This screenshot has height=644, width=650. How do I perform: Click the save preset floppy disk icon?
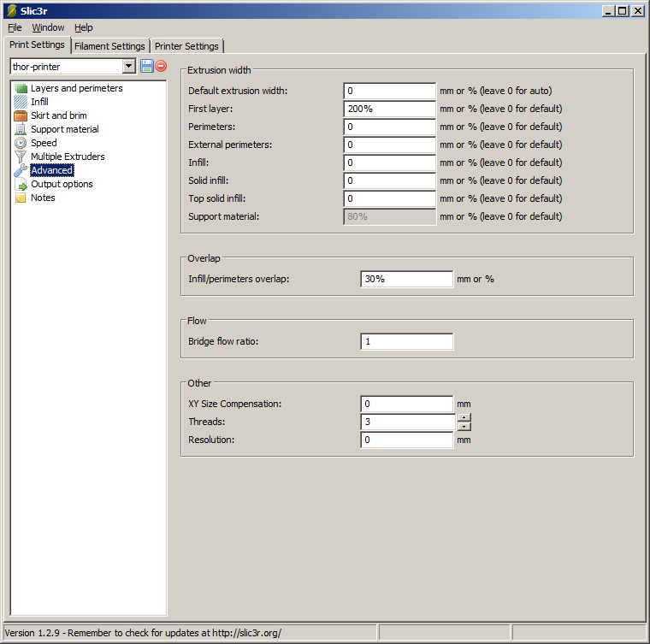click(146, 66)
